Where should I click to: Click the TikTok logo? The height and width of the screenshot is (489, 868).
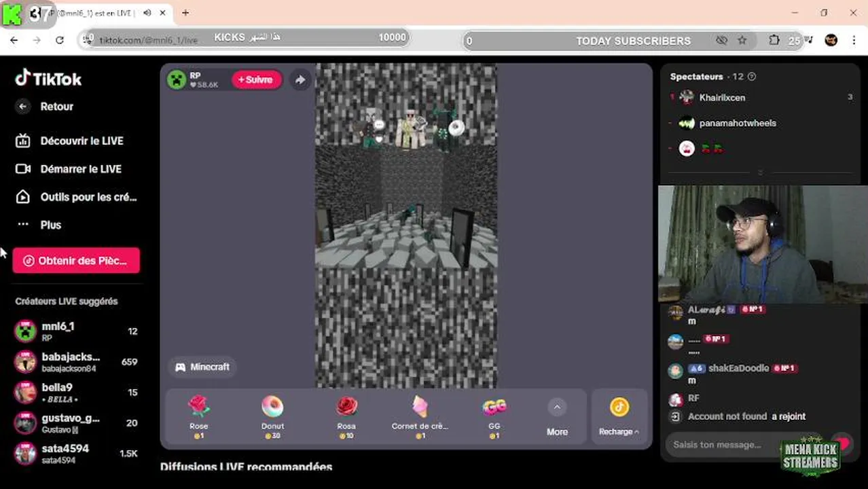click(x=48, y=79)
